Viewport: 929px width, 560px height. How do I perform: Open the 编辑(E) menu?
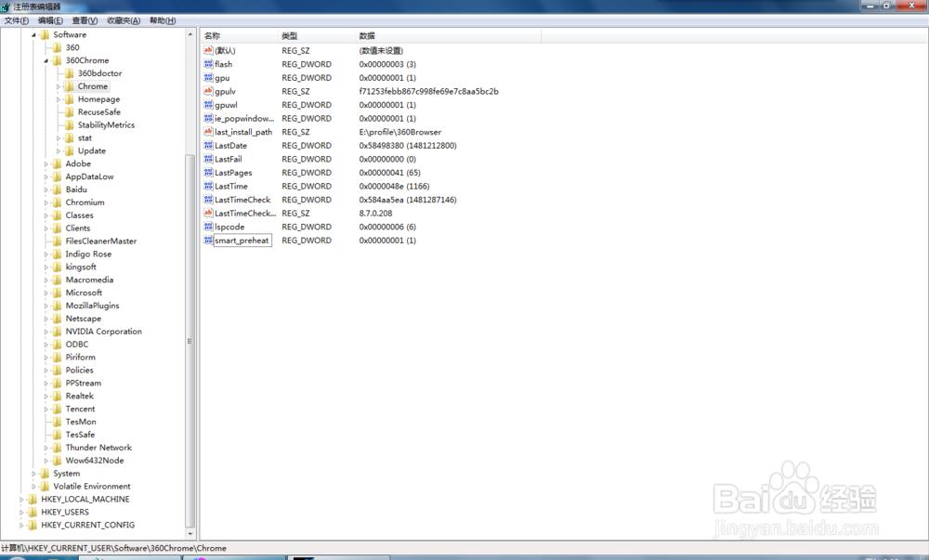(x=50, y=20)
